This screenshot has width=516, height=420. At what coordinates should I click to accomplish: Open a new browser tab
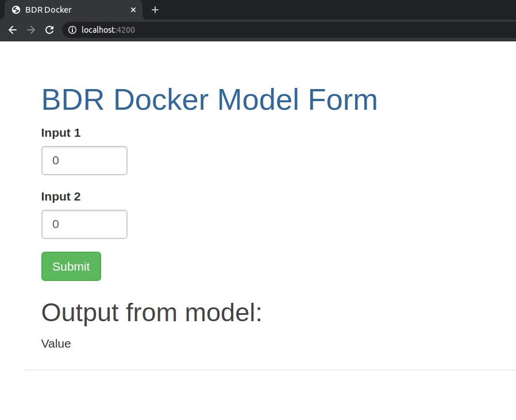click(155, 10)
